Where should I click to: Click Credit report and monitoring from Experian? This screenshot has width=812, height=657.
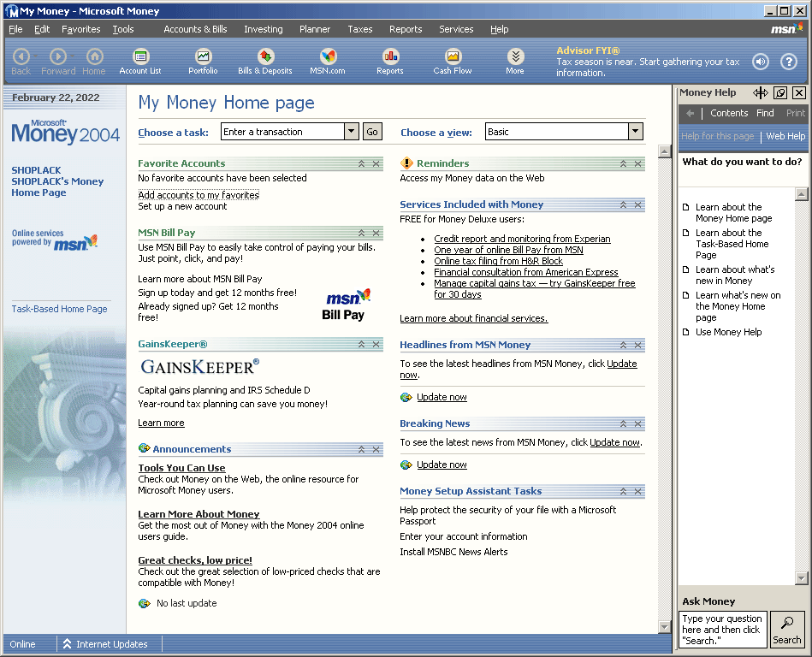pos(522,239)
